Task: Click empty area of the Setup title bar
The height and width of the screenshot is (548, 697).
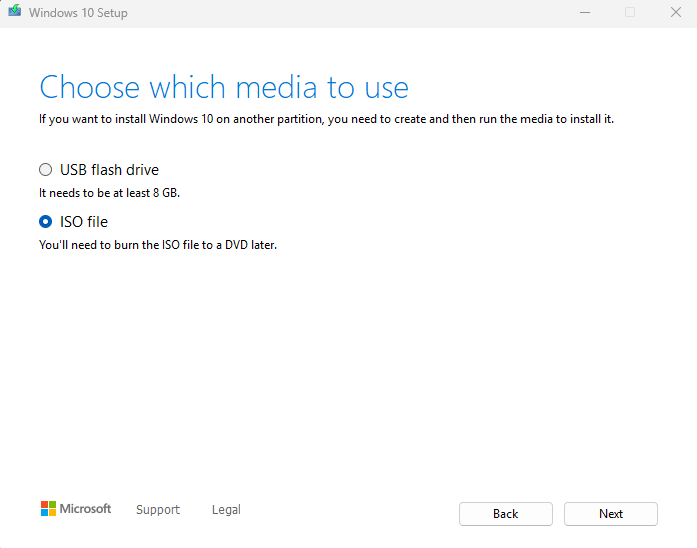Action: pos(350,13)
